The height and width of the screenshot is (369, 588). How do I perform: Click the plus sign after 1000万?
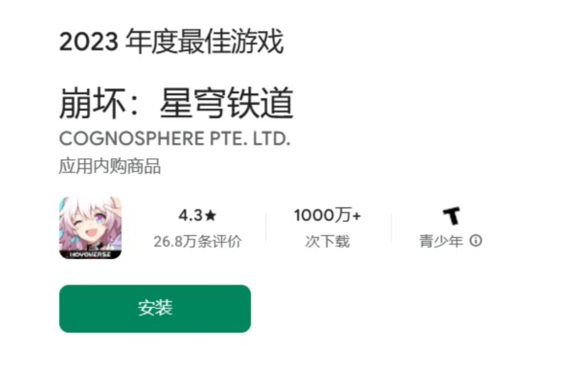pyautogui.click(x=357, y=216)
